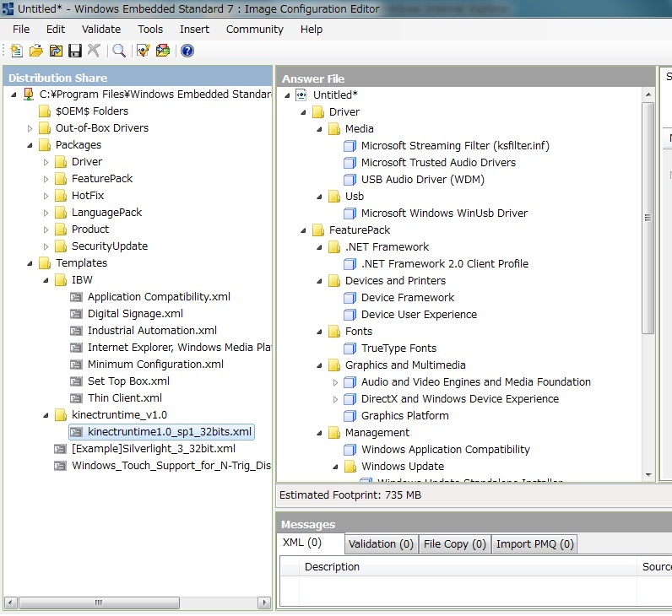This screenshot has width=672, height=616.
Task: Select distribution share toolbar icon
Action: coord(56,51)
